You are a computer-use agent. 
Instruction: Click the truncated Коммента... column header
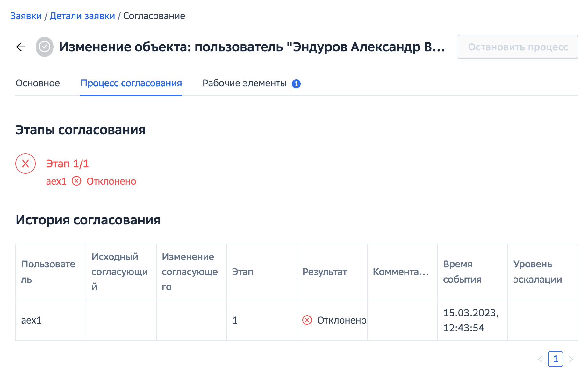point(401,272)
